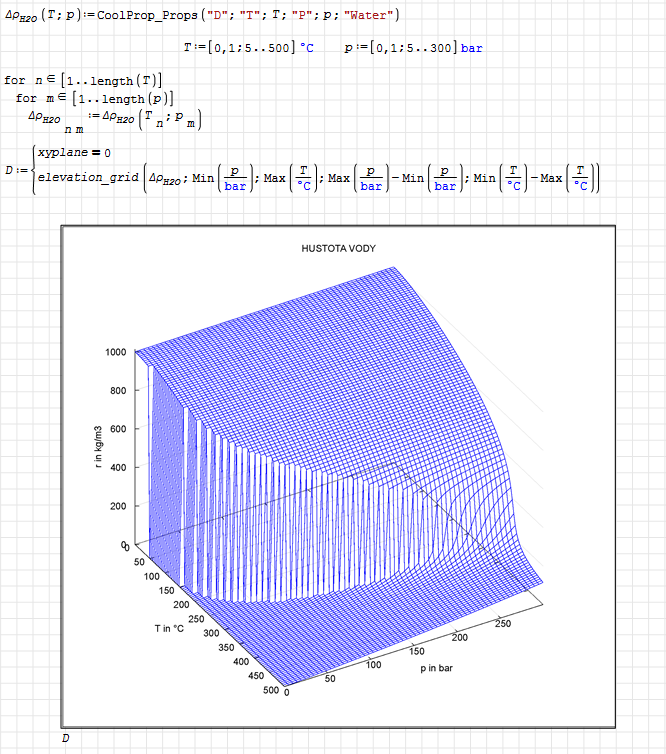Select the blue °C unit after T range
This screenshot has height=754, width=666.
[x=307, y=48]
